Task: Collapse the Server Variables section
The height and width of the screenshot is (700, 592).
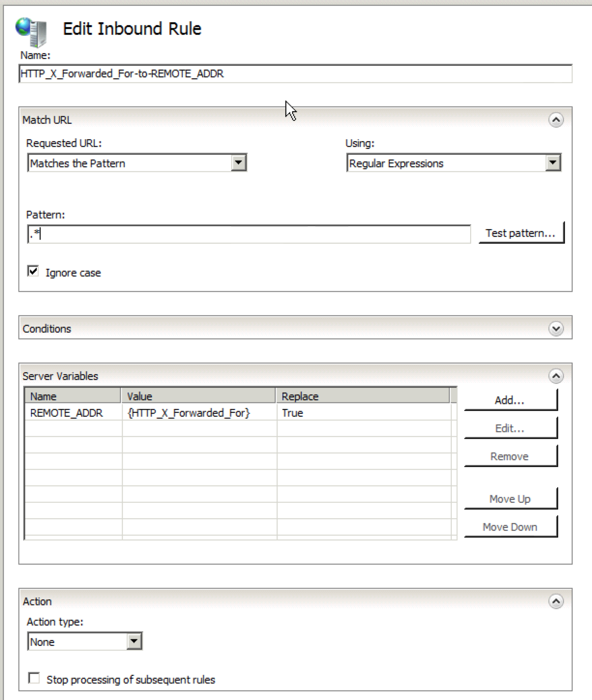Action: pyautogui.click(x=556, y=376)
